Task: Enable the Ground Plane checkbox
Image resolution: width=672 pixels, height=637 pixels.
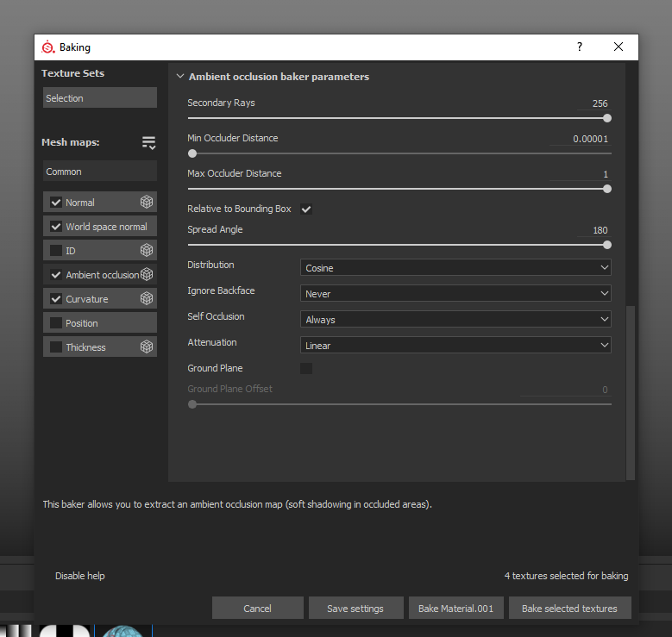Action: click(x=306, y=369)
